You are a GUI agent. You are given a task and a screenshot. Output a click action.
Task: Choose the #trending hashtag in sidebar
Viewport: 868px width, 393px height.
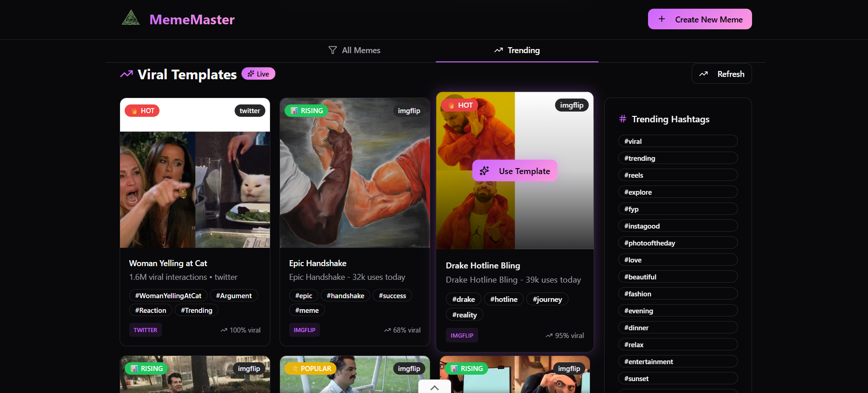pyautogui.click(x=678, y=158)
